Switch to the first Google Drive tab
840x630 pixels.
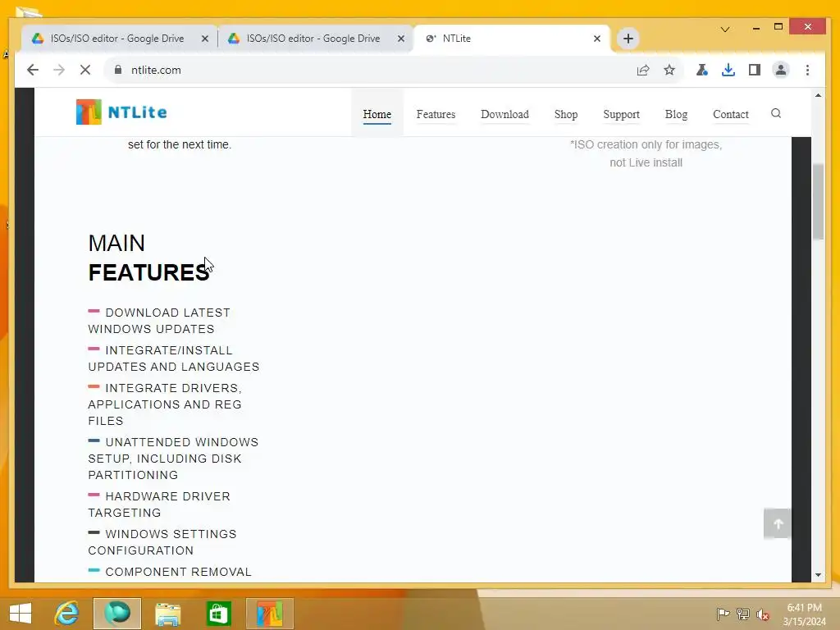click(x=116, y=39)
